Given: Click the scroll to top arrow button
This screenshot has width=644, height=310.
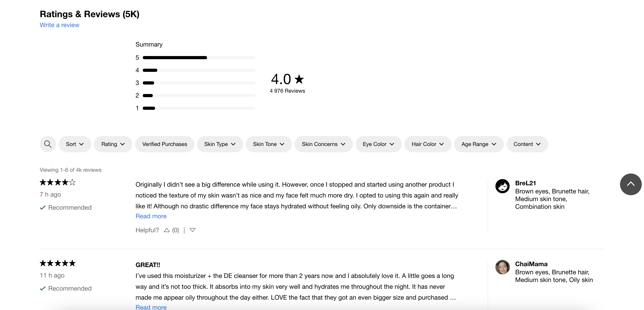Looking at the screenshot, I should [x=630, y=184].
